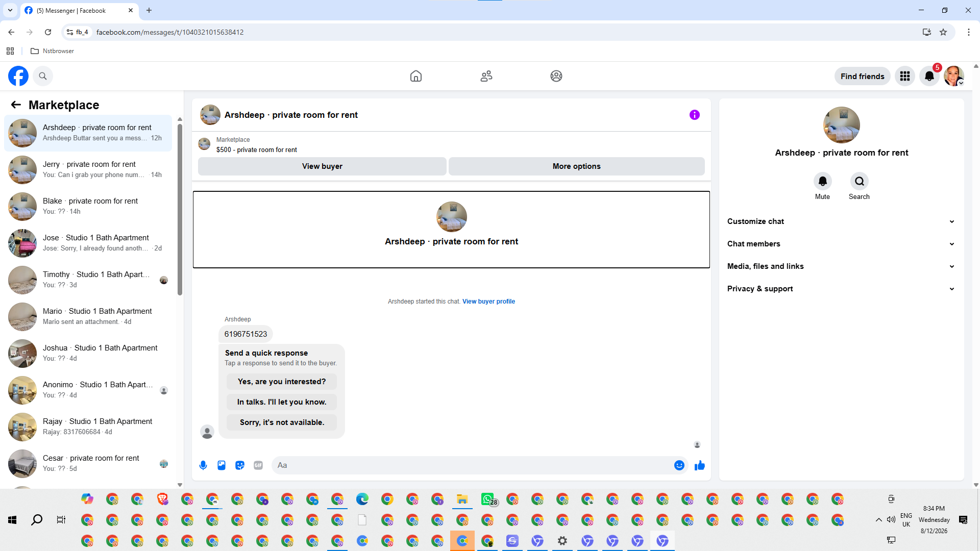980x551 pixels.
Task: Go back from Marketplace chat list
Action: point(16,105)
